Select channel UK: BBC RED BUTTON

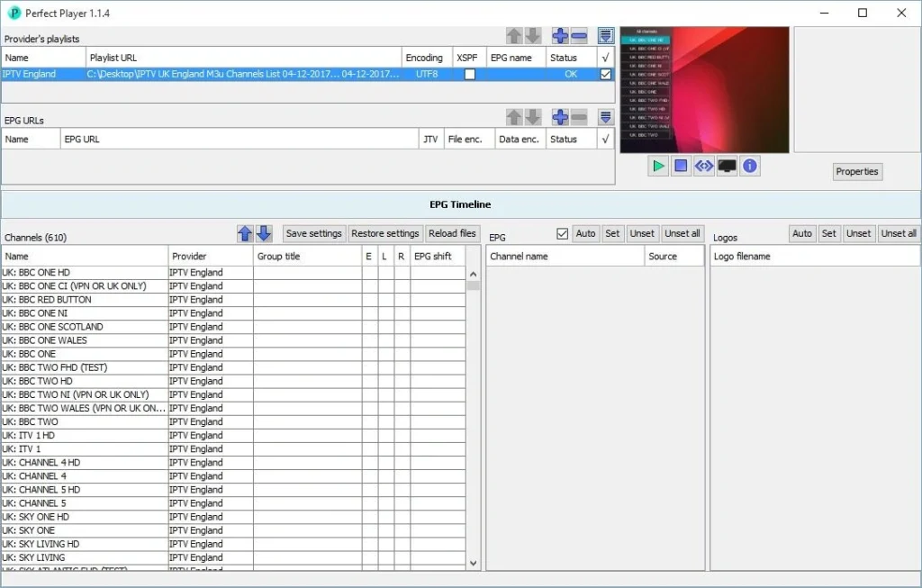85,300
